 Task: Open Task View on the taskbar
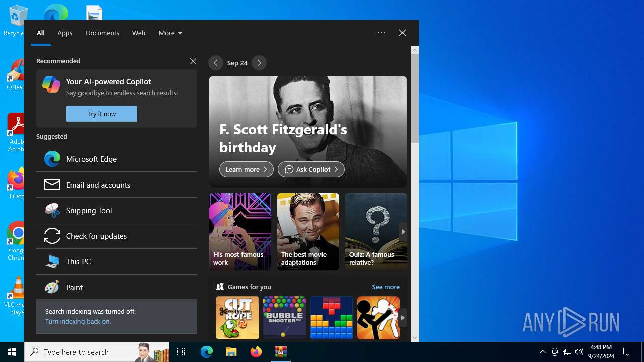(x=181, y=352)
